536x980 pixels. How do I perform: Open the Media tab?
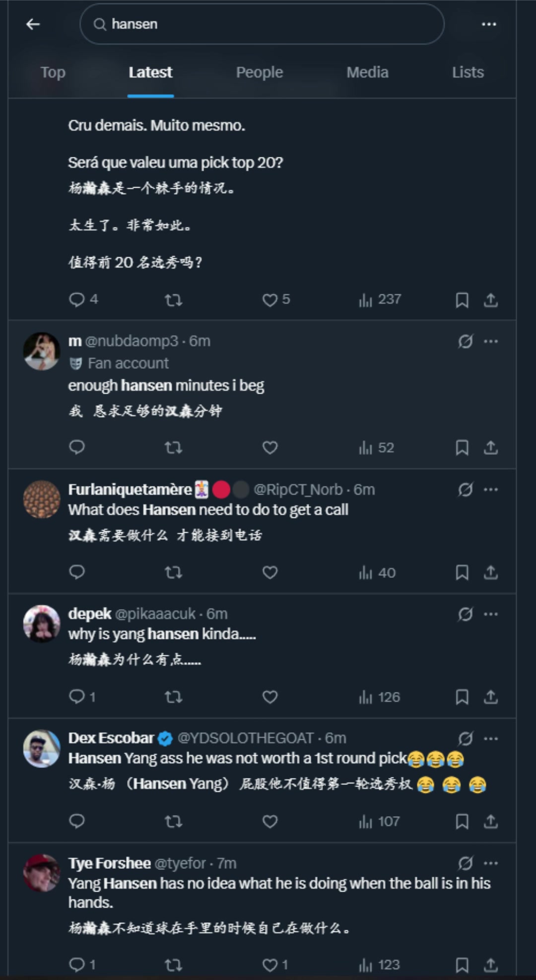point(367,72)
